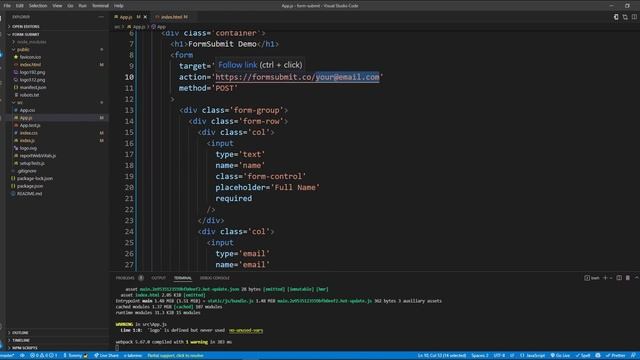Kill terminal with the trash icon
The width and height of the screenshot is (640, 360).
coord(628,278)
